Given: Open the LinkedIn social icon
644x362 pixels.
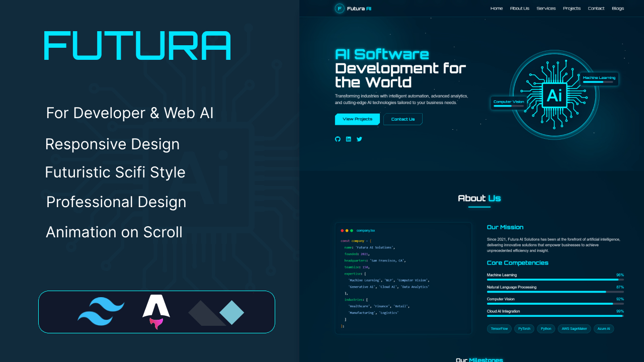Looking at the screenshot, I should click(x=348, y=139).
